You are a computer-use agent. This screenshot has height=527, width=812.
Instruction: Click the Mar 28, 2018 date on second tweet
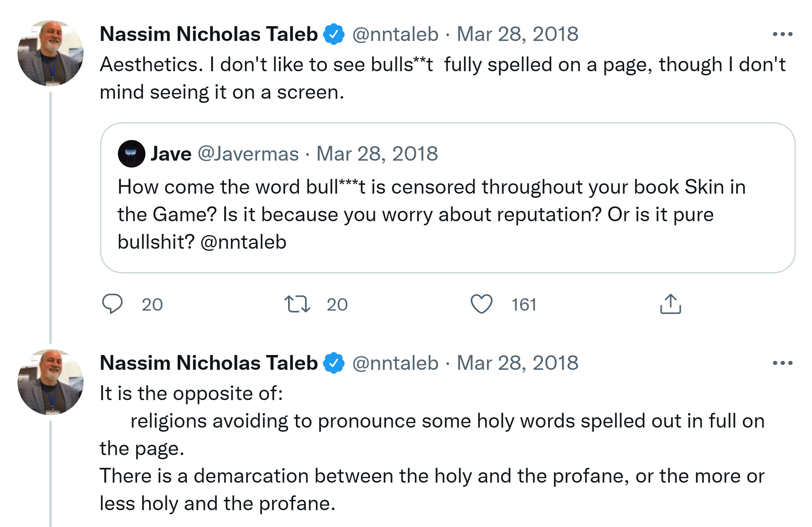pos(517,363)
